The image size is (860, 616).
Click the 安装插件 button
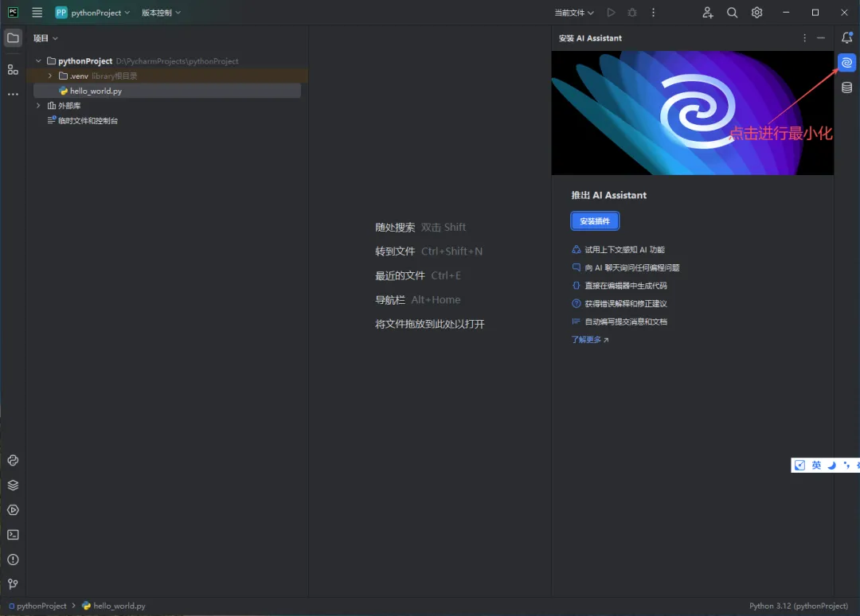pyautogui.click(x=595, y=221)
